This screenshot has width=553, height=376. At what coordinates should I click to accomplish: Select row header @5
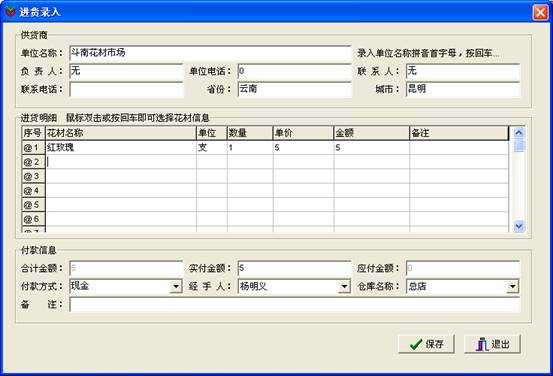[x=34, y=205]
